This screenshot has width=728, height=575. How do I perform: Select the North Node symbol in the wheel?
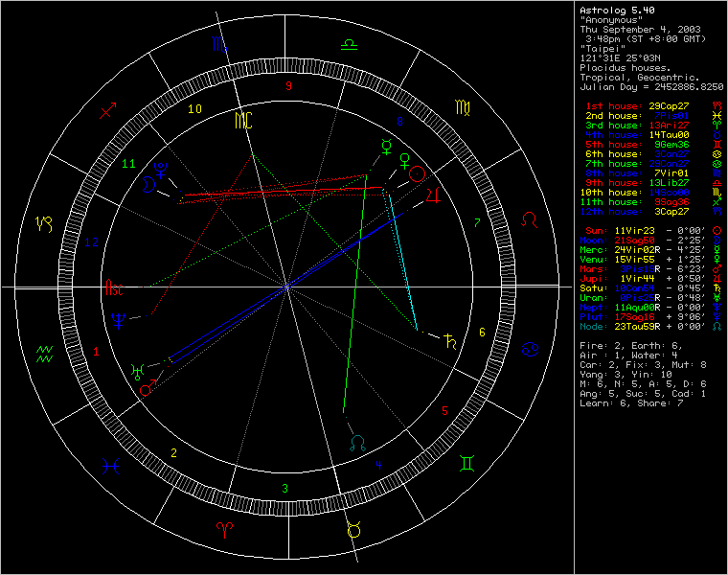click(358, 443)
